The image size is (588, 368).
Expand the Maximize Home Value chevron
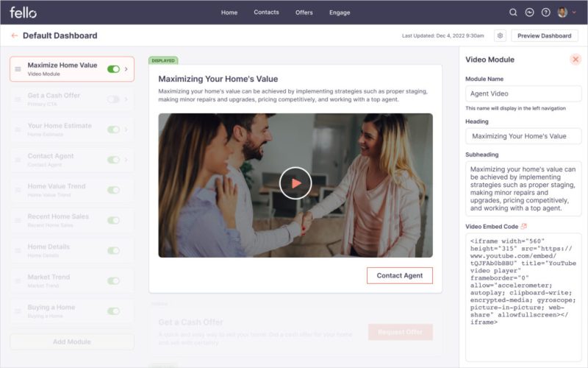[x=126, y=69]
